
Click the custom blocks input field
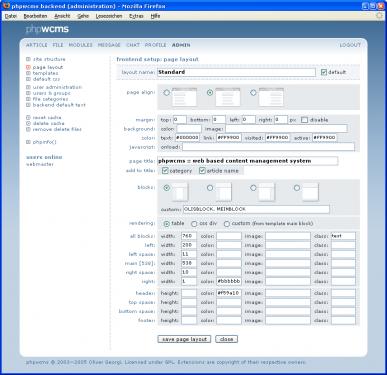coord(256,209)
